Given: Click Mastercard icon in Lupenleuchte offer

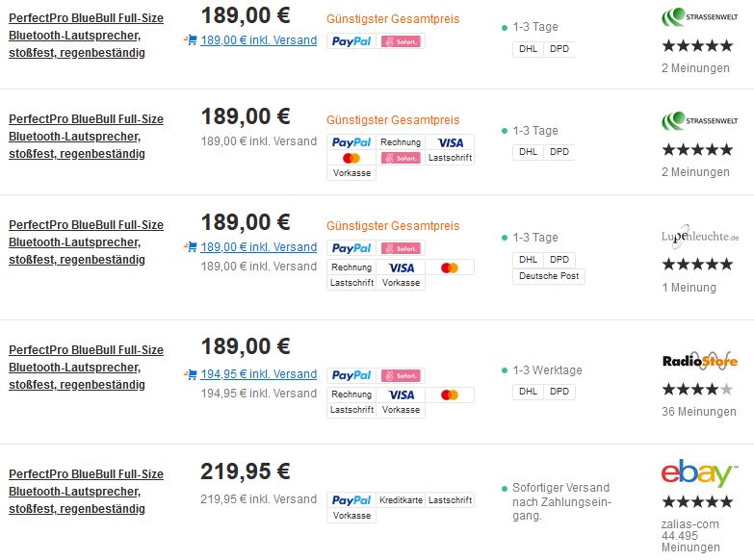Looking at the screenshot, I should (450, 267).
